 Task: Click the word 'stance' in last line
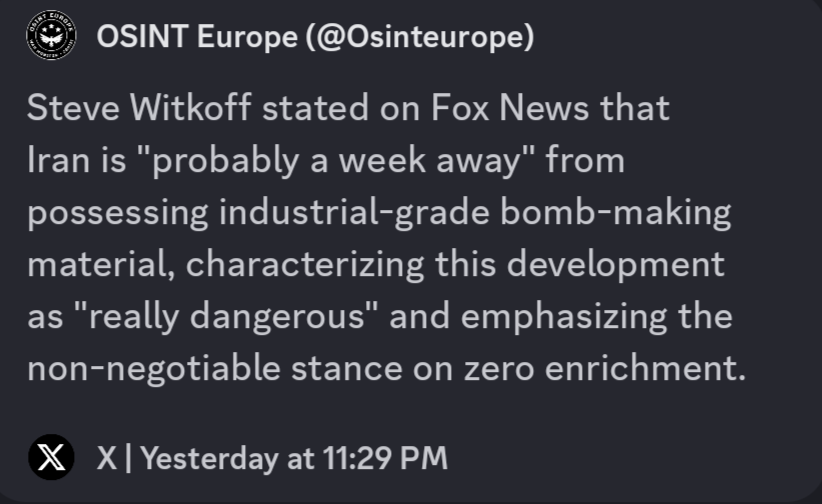(x=338, y=369)
